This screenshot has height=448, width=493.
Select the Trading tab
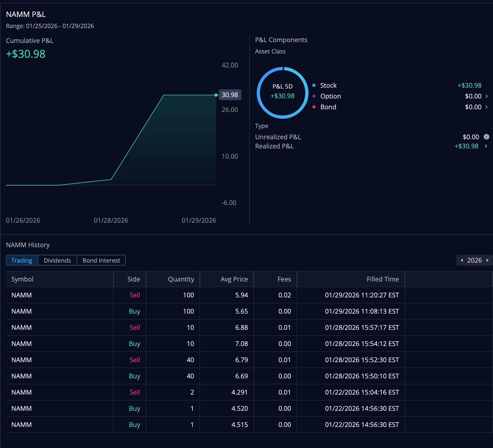pos(22,260)
